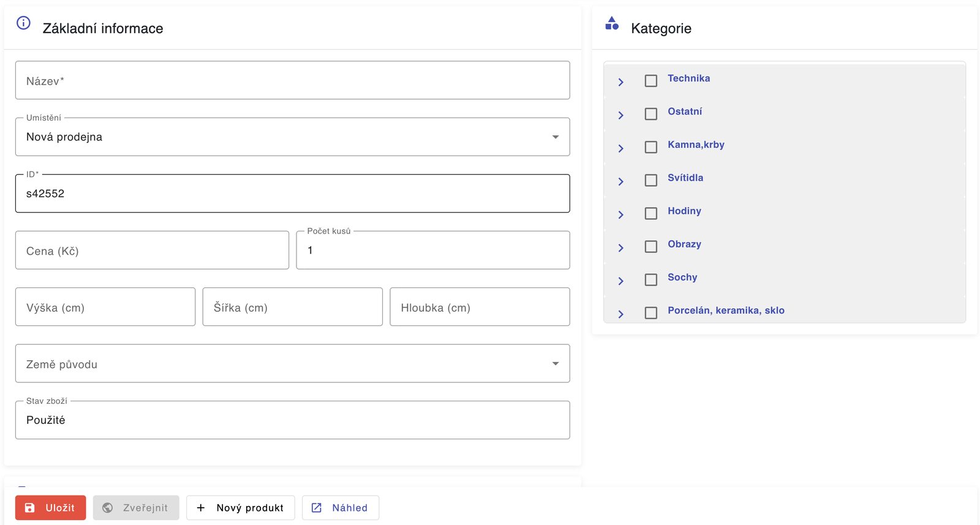Expand the Ostatní category chevron
980x525 pixels.
point(620,115)
